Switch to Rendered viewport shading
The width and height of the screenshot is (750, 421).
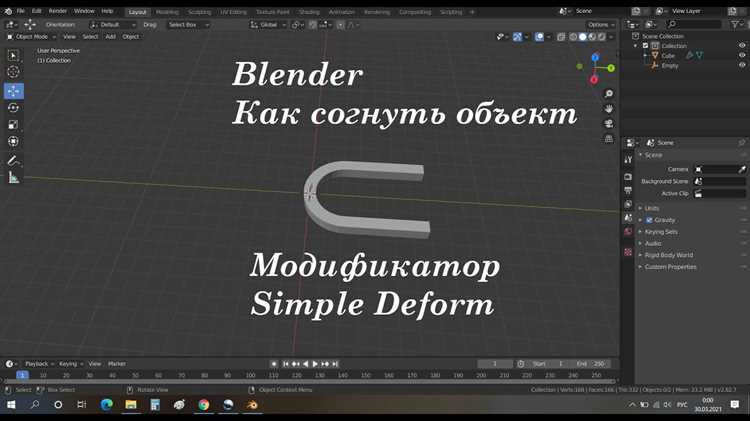[x=602, y=37]
